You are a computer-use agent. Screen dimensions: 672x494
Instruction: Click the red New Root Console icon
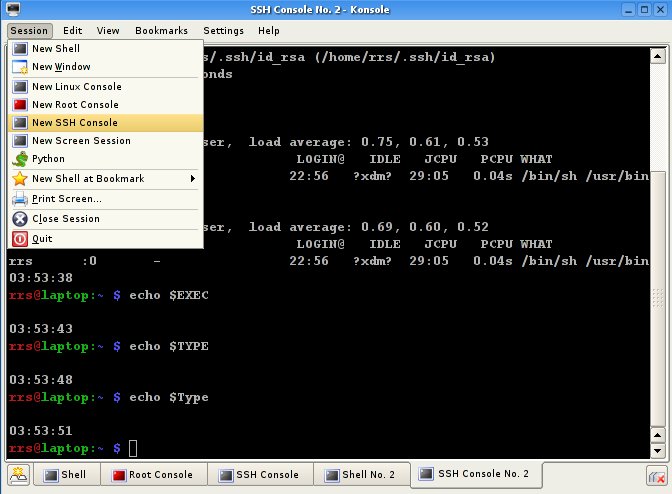pos(20,105)
